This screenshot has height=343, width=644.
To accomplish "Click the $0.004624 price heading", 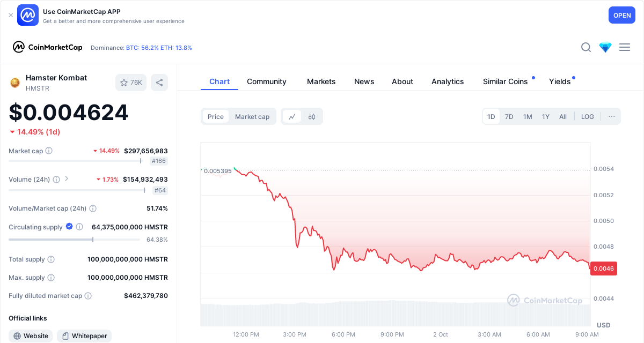I will click(69, 113).
